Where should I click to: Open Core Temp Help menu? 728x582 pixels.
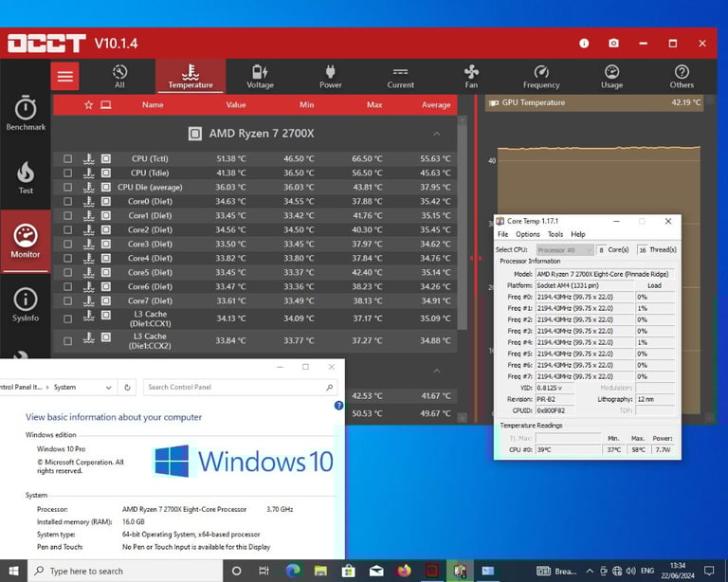(578, 234)
